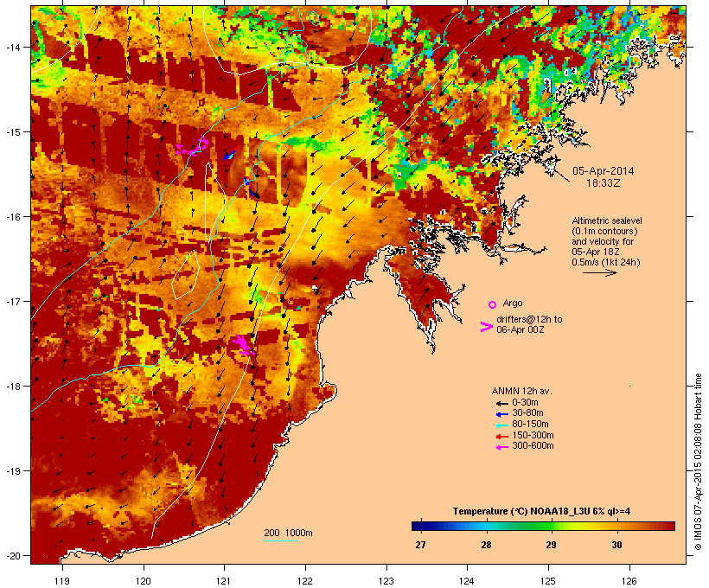Click the dark red end of colorbar

[671, 526]
